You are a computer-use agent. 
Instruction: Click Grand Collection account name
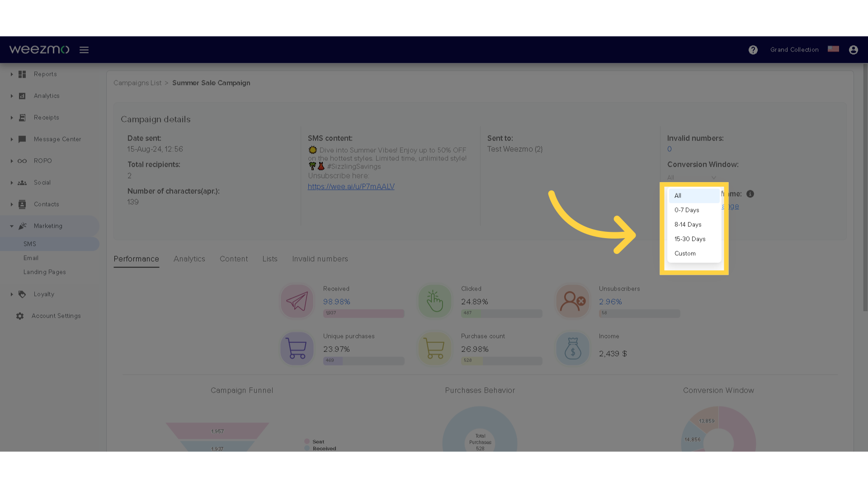pyautogui.click(x=794, y=50)
